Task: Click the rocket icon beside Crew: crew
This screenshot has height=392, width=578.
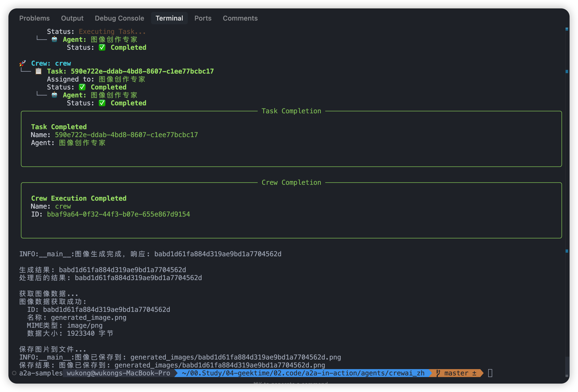Action: tap(23, 63)
